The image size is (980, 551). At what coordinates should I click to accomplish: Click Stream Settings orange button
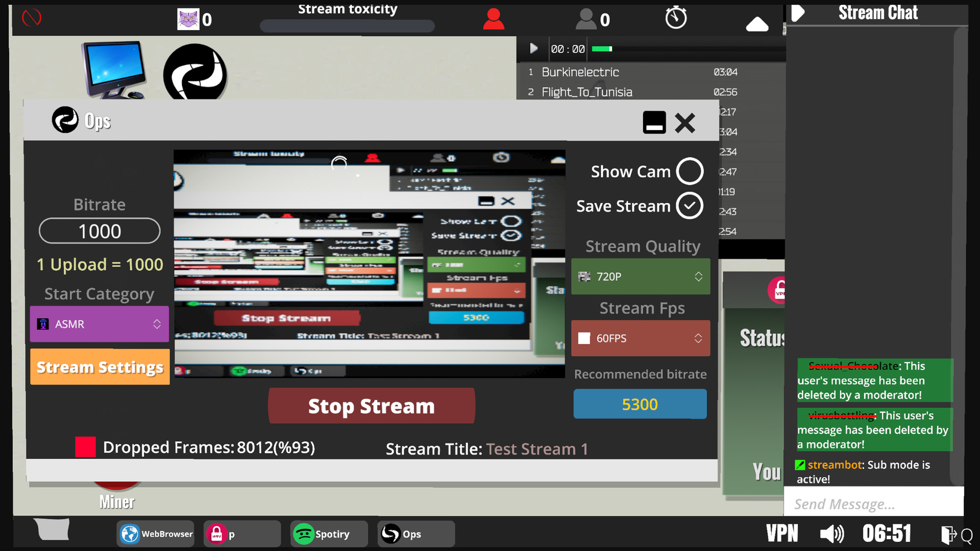100,367
